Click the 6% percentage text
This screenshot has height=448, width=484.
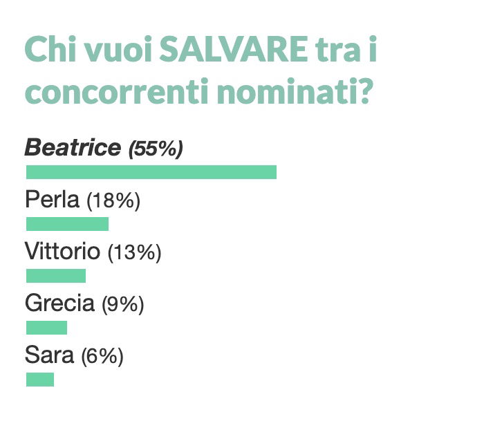[x=102, y=356]
